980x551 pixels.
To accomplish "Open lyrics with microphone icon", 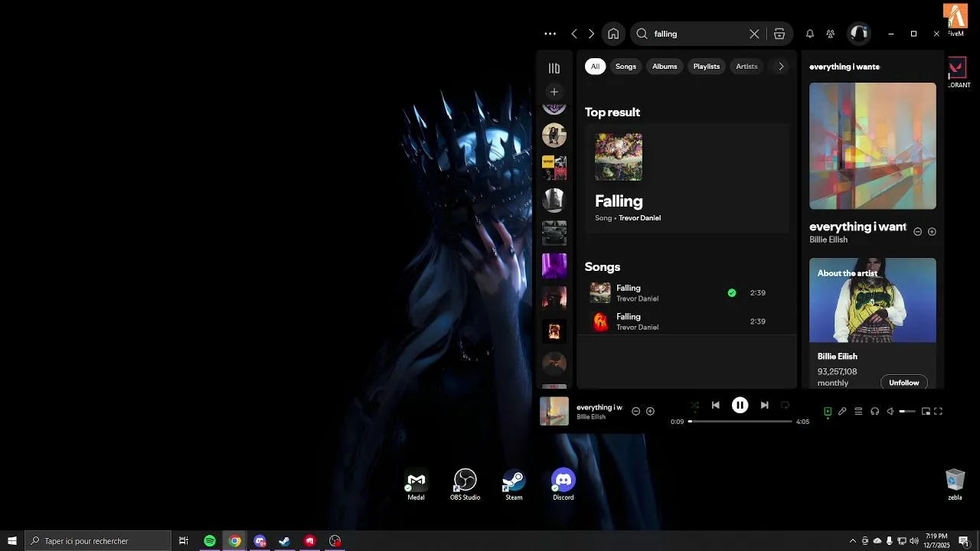I will coord(842,412).
